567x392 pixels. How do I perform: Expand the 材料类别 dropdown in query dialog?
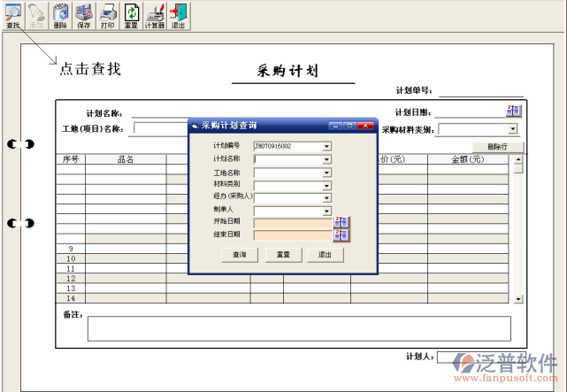point(326,186)
